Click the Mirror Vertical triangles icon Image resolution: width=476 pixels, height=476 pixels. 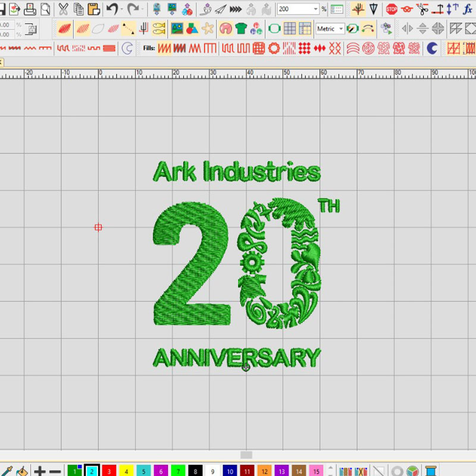pos(422,29)
